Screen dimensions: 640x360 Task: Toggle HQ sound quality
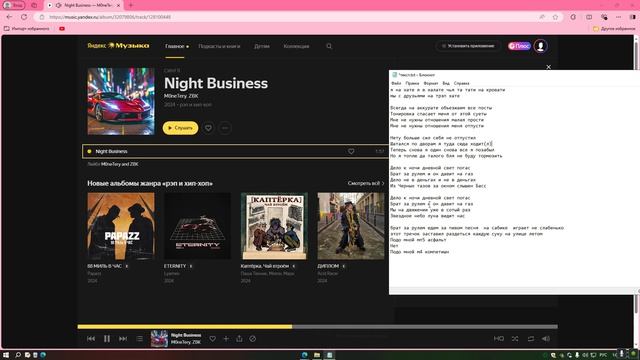(499, 339)
